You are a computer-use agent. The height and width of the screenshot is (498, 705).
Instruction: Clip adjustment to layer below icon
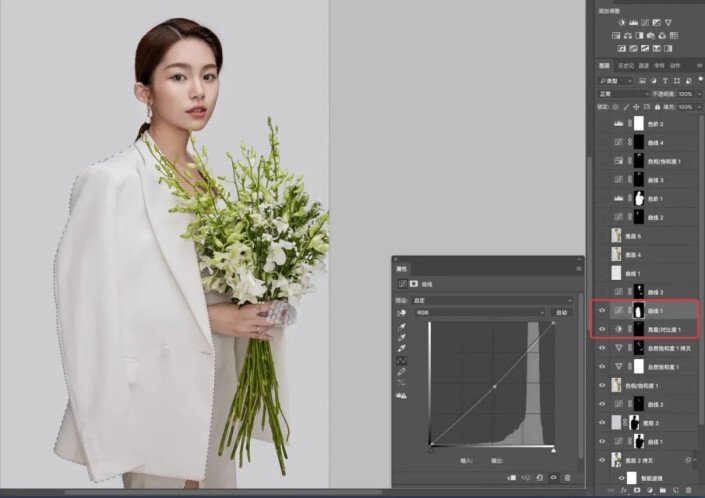click(x=512, y=478)
